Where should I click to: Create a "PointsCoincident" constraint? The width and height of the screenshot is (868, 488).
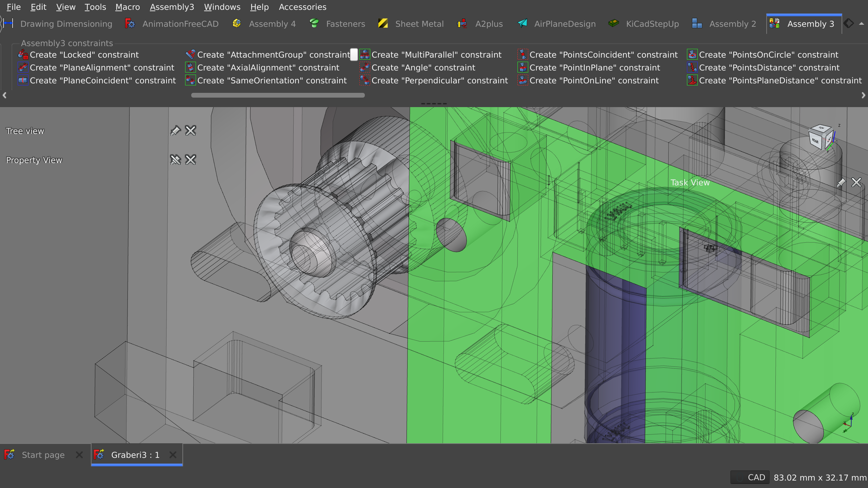pyautogui.click(x=597, y=55)
